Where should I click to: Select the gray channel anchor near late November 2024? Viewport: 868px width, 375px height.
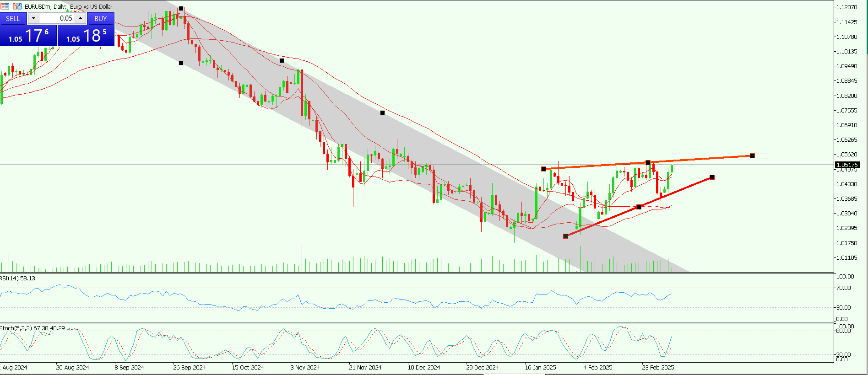(382, 112)
